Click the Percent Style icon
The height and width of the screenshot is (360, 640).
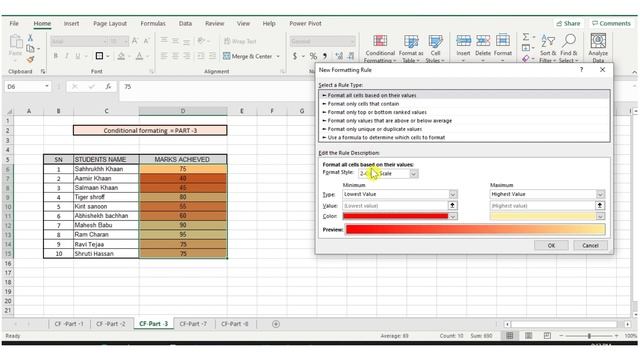coord(313,56)
